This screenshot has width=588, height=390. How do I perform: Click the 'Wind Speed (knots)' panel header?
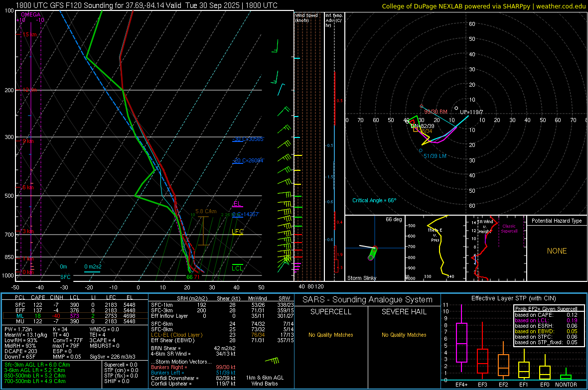coord(306,17)
